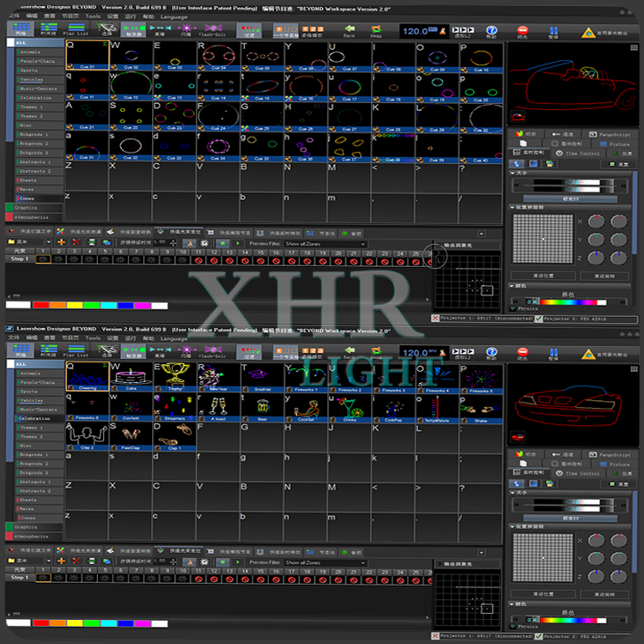Click reset position button in top window
This screenshot has height=644, width=644.
(543, 276)
